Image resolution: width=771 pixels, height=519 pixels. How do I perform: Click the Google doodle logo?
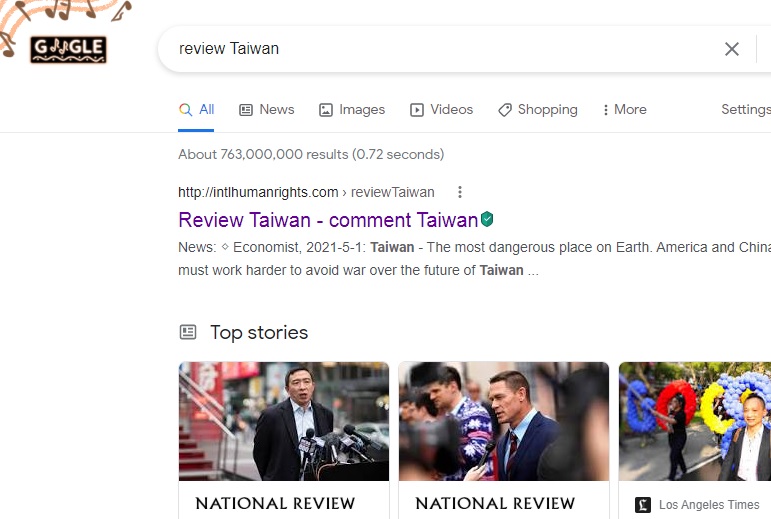click(68, 48)
